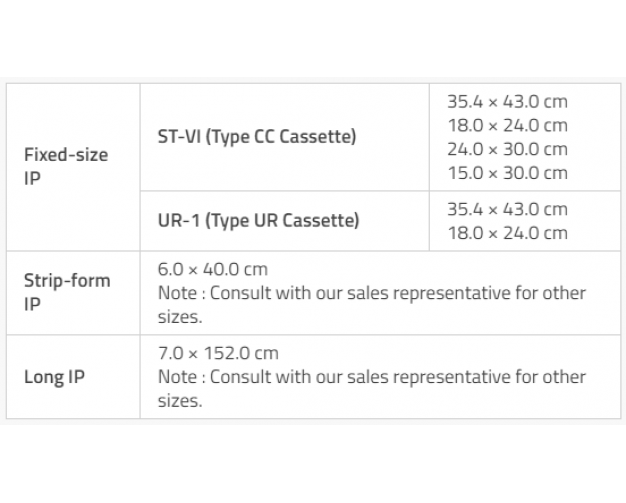Click the ST-VI (Type CC Cassette) cell

tap(256, 137)
